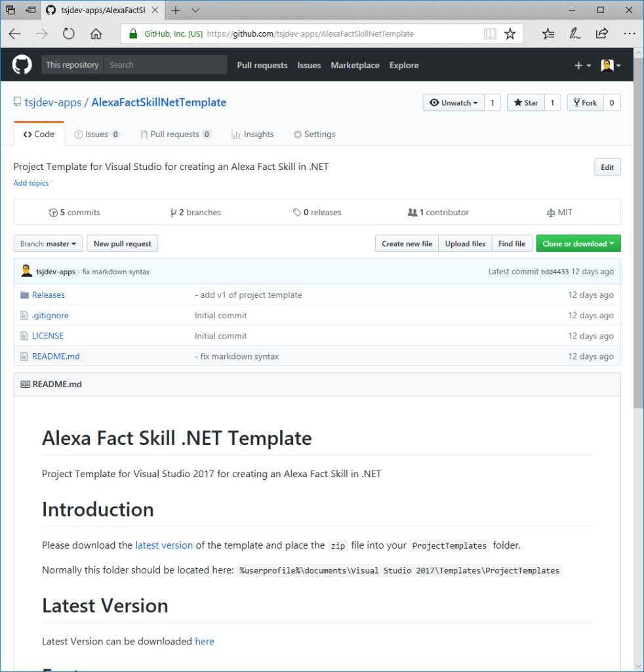Switch to the Issues tab
This screenshot has height=672, width=644.
[96, 135]
